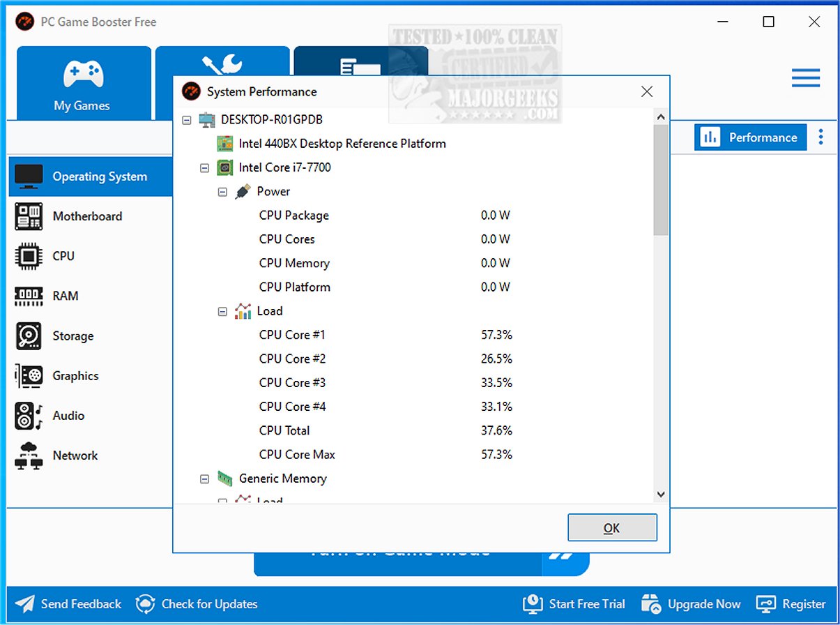The image size is (840, 625).
Task: Collapse the Intel Core i7-7700 node
Action: point(204,167)
